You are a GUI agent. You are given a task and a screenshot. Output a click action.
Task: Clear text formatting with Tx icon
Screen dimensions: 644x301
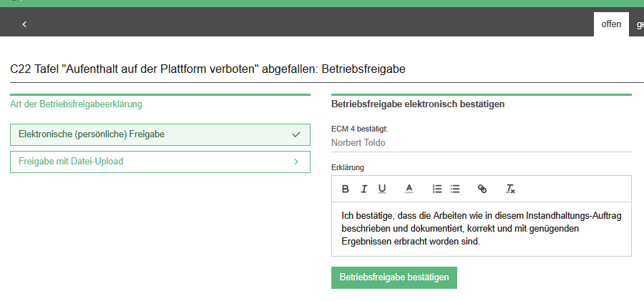510,189
